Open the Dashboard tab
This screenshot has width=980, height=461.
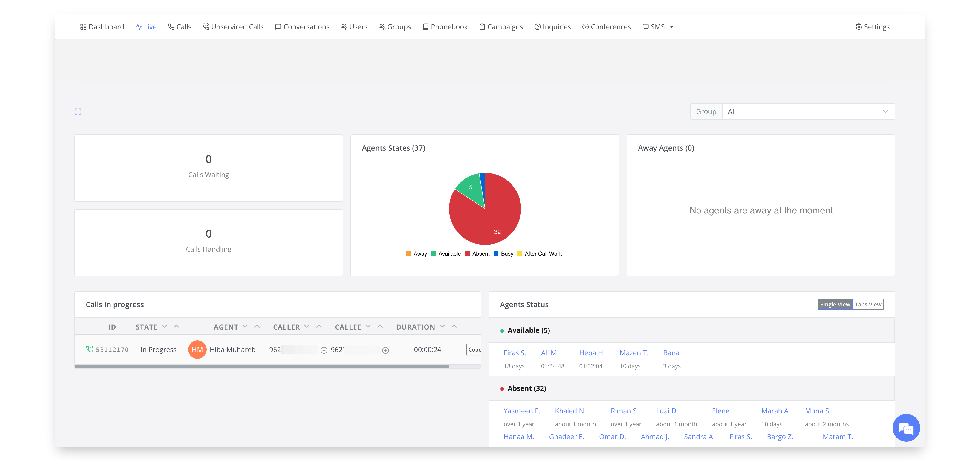102,27
